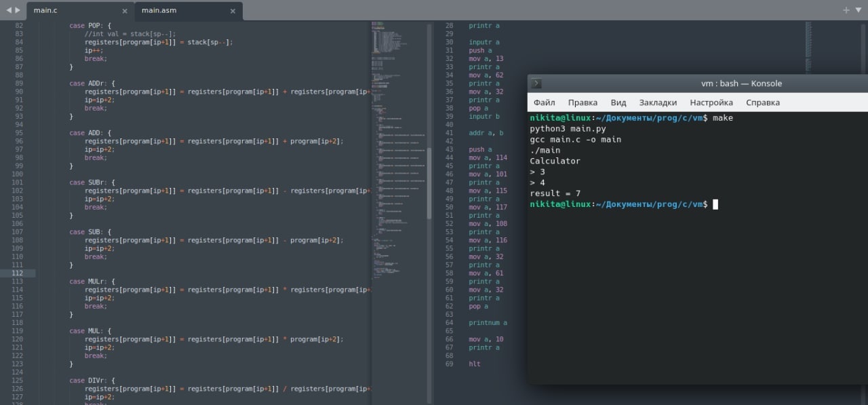Click 'mov a, 61' instruction
868x405 pixels.
coord(486,273)
